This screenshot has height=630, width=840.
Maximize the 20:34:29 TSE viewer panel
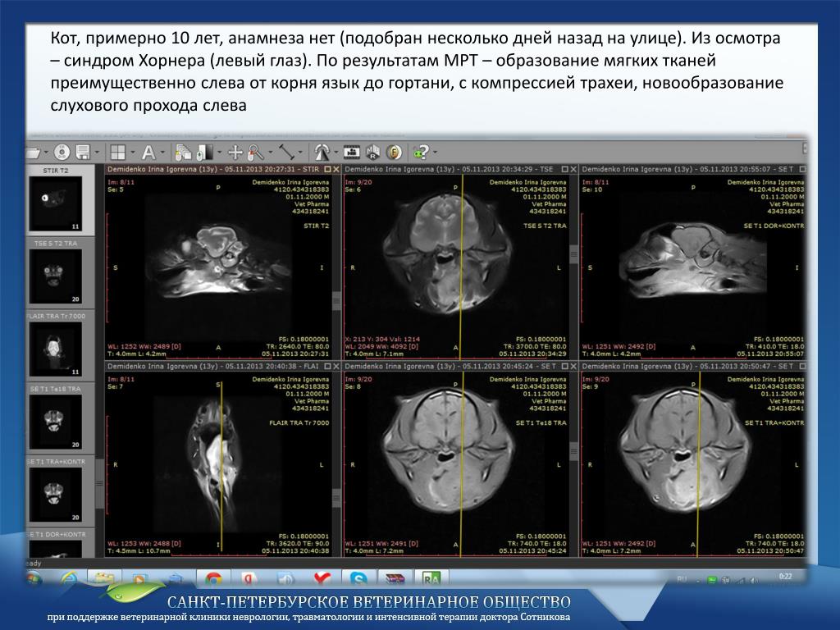564,169
